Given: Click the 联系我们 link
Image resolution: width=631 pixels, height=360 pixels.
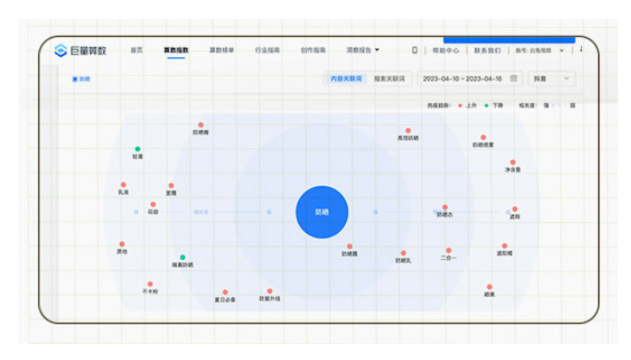Looking at the screenshot, I should tap(487, 51).
